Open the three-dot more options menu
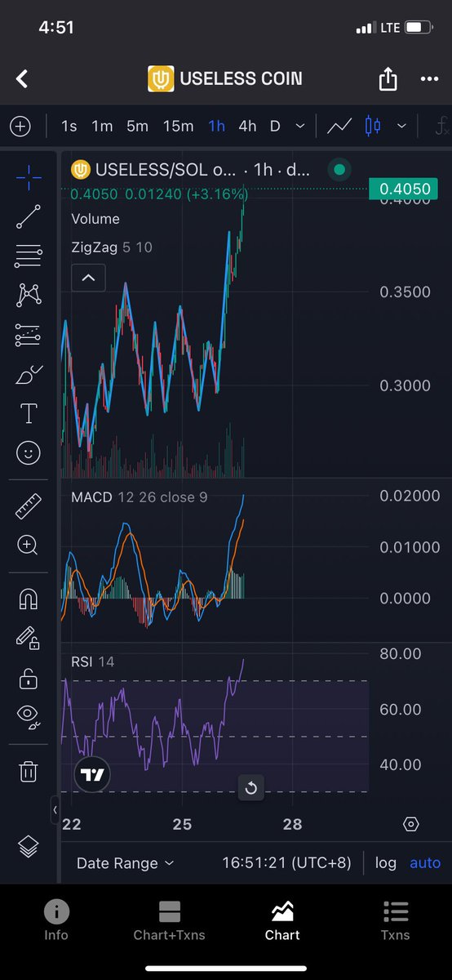The height and width of the screenshot is (980, 452). tap(429, 79)
